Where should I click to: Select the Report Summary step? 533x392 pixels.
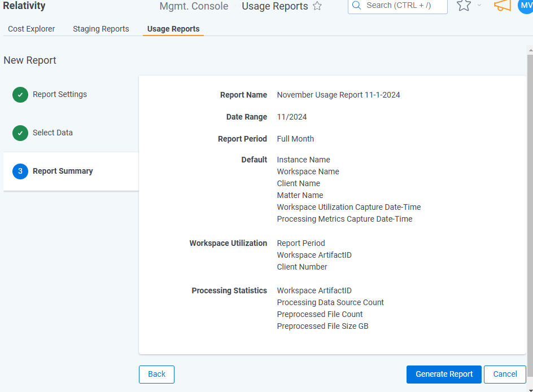point(71,171)
